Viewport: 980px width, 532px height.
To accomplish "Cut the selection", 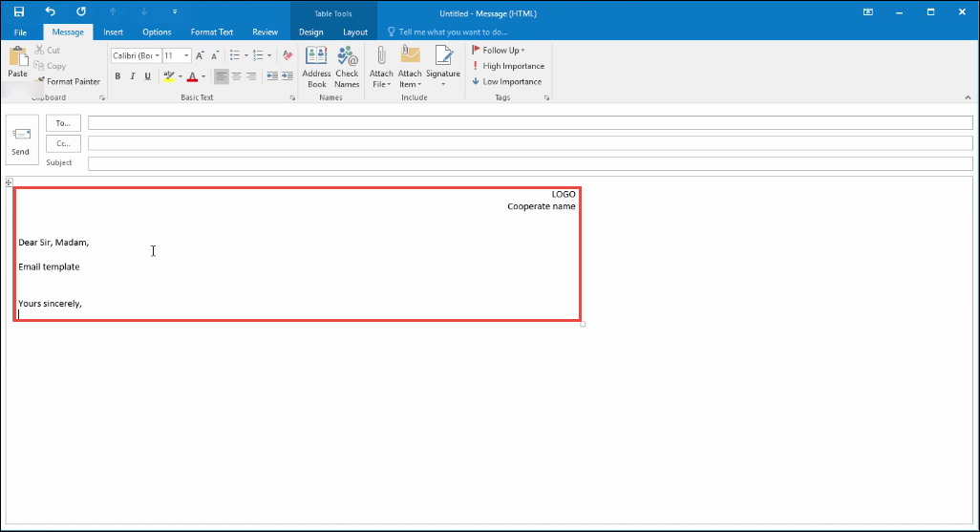I will pyautogui.click(x=48, y=50).
